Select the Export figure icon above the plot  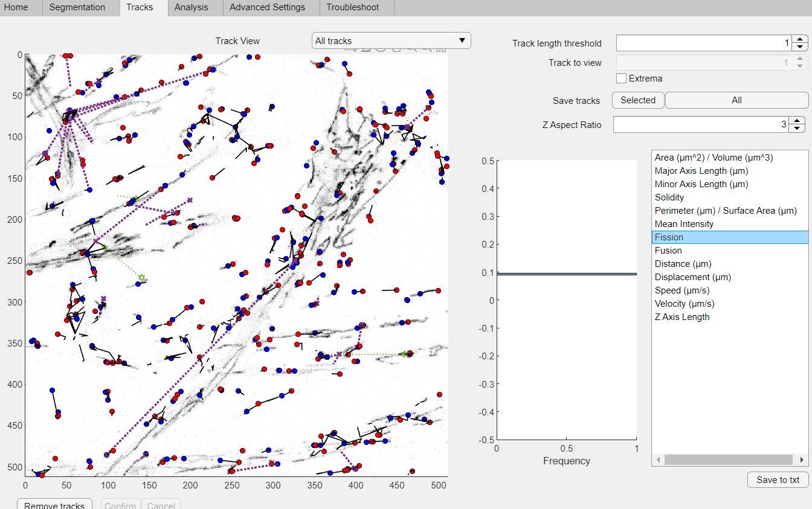(349, 51)
